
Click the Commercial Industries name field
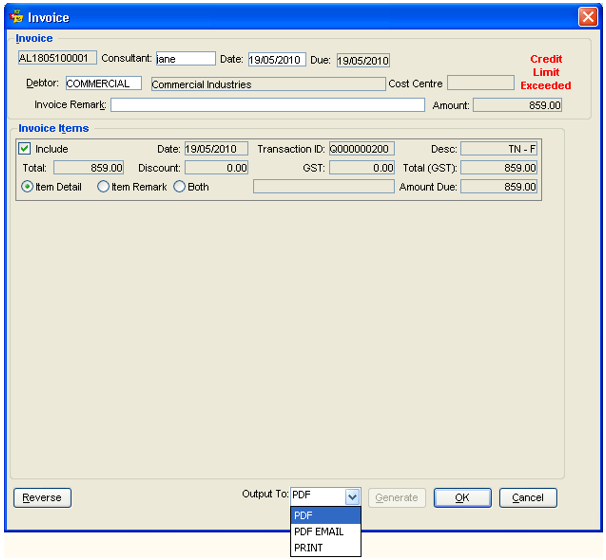click(268, 84)
